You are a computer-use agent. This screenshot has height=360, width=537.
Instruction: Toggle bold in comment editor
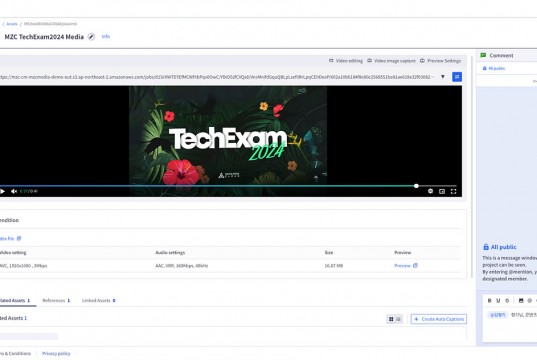pos(489,300)
